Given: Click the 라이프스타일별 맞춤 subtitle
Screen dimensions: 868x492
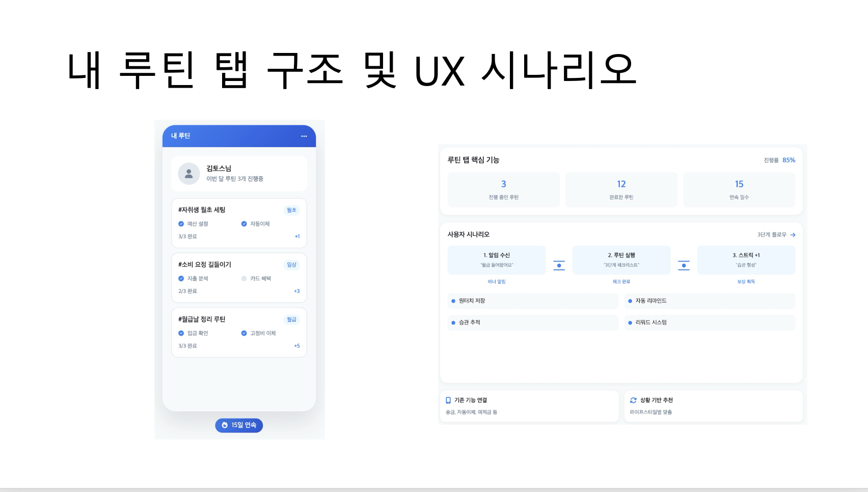Looking at the screenshot, I should [650, 412].
